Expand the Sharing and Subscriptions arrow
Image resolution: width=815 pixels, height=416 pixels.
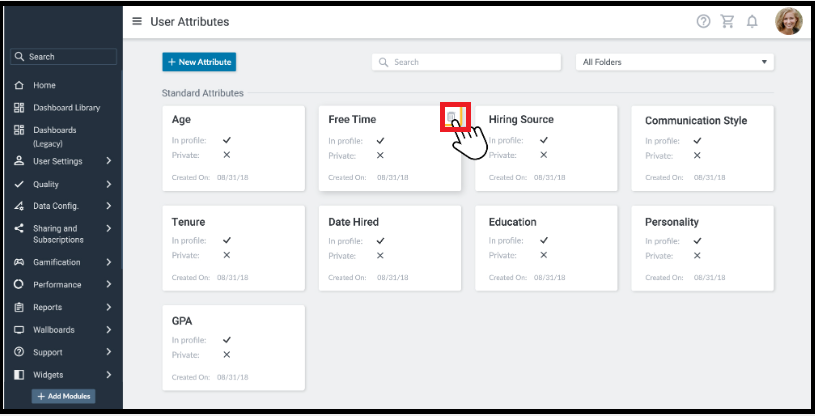(109, 228)
